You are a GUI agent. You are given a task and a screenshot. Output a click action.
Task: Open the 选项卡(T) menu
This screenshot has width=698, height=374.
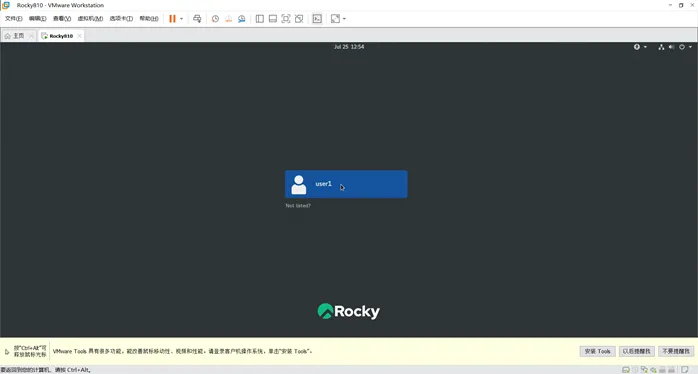[x=121, y=19]
